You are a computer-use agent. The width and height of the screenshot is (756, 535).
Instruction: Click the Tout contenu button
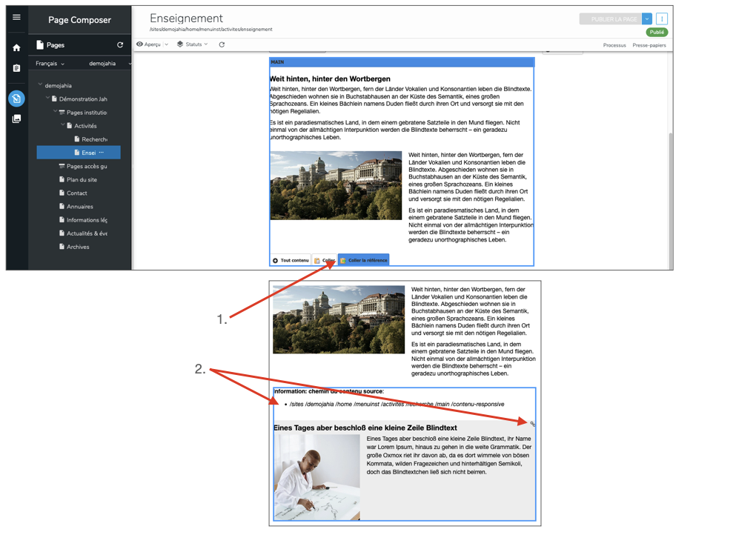click(291, 261)
